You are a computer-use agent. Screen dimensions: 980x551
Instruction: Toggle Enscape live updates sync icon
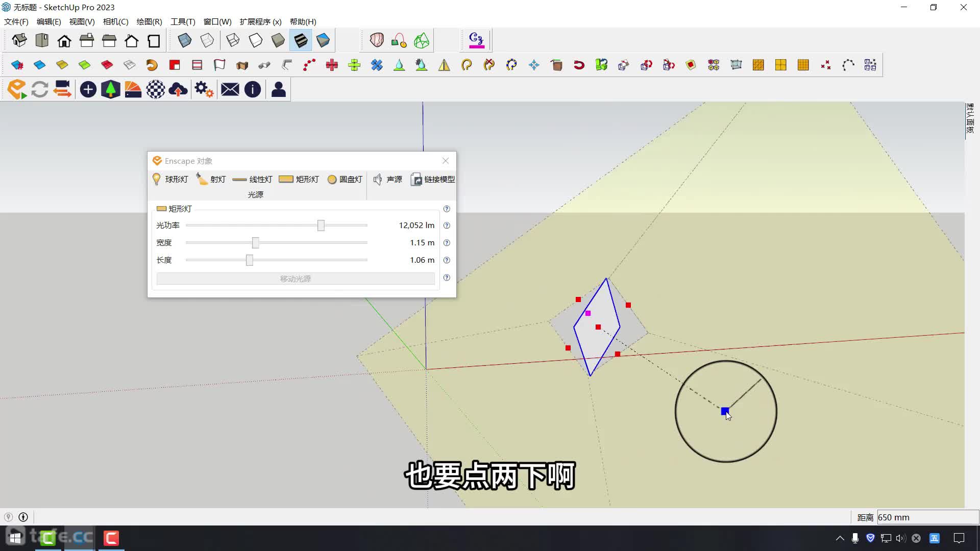pos(40,89)
